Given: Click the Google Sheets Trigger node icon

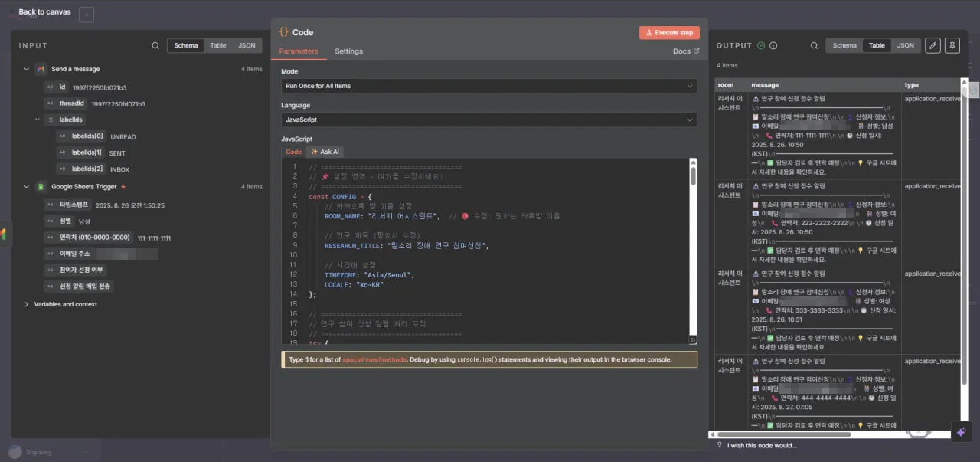Looking at the screenshot, I should tap(41, 186).
